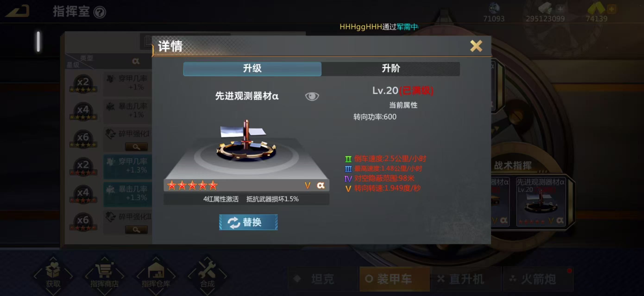Click the plus icon beside 74139
Image resolution: width=644 pixels, height=296 pixels.
(x=612, y=9)
